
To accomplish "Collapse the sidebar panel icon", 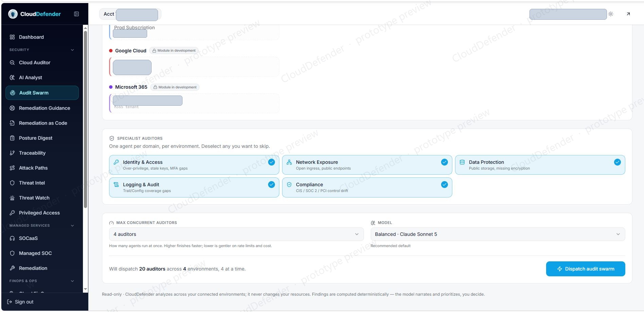I will pyautogui.click(x=76, y=14).
